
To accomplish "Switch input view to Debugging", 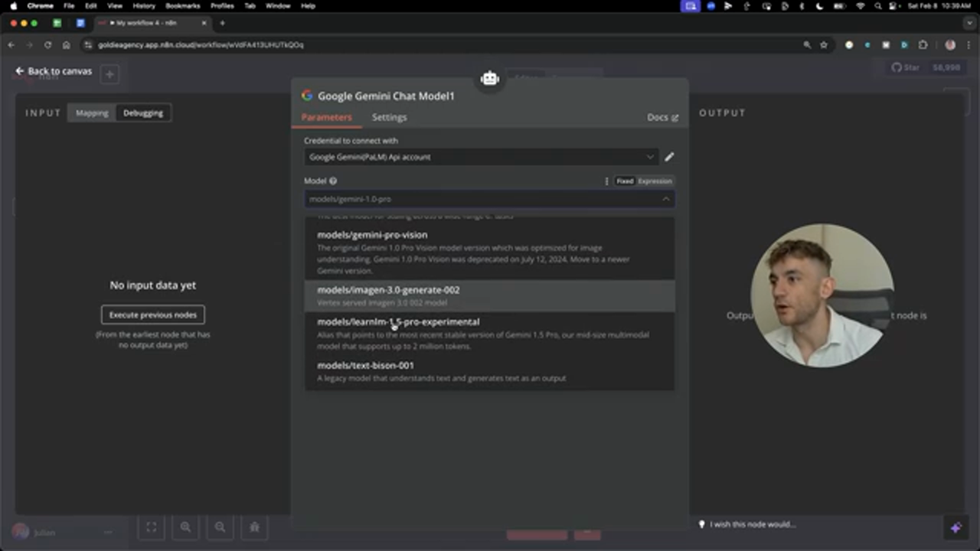I will coord(143,113).
